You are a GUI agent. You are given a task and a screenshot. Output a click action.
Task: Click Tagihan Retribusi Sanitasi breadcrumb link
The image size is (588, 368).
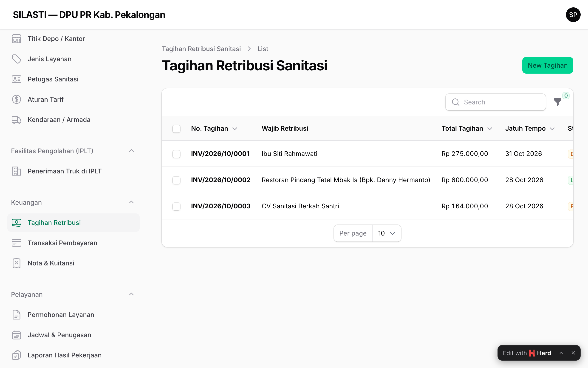[x=201, y=49]
